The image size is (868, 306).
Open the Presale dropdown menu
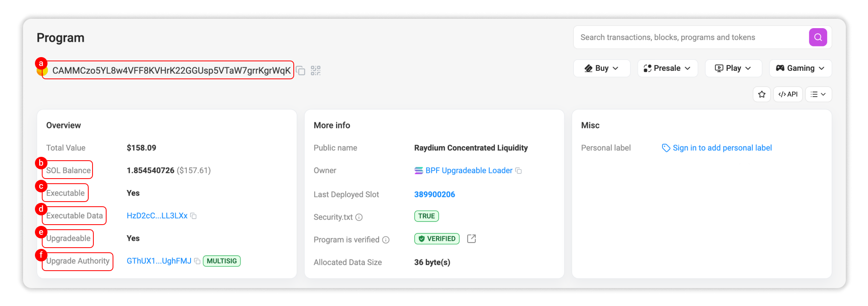tap(667, 68)
